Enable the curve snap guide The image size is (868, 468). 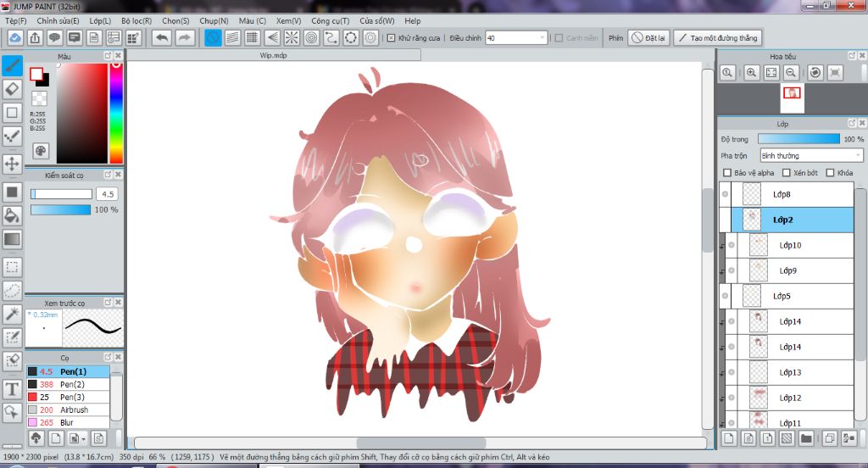pos(331,37)
